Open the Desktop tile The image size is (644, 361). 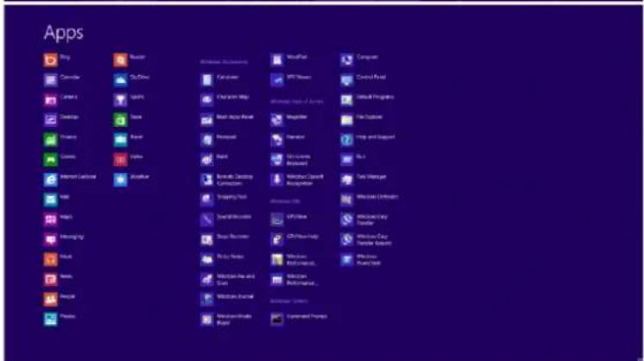point(61,119)
